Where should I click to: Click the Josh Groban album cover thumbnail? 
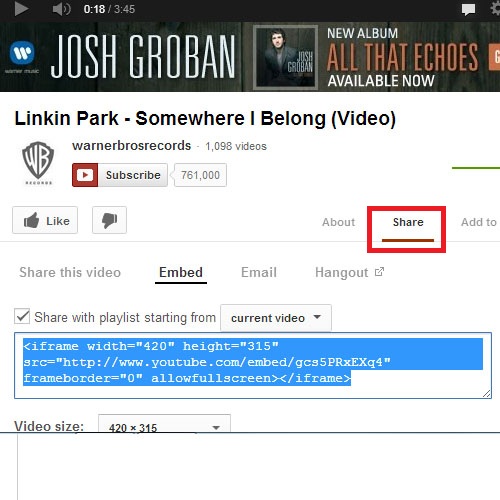pyautogui.click(x=286, y=57)
